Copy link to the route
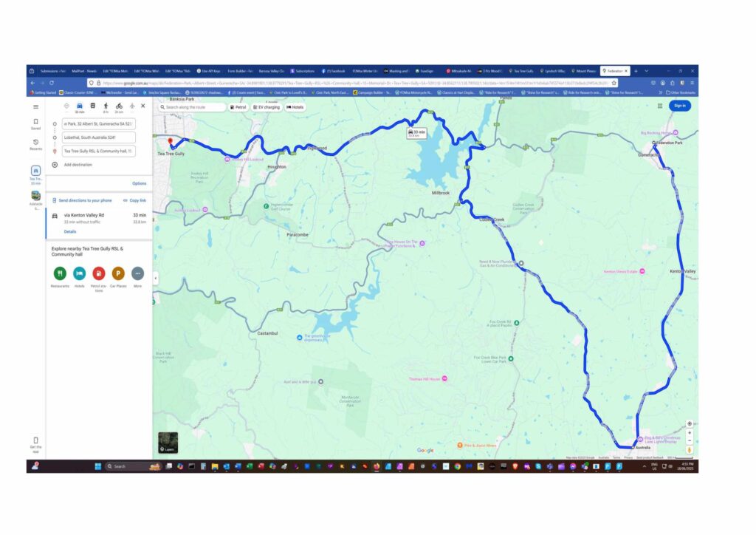The height and width of the screenshot is (535, 756). (x=134, y=200)
